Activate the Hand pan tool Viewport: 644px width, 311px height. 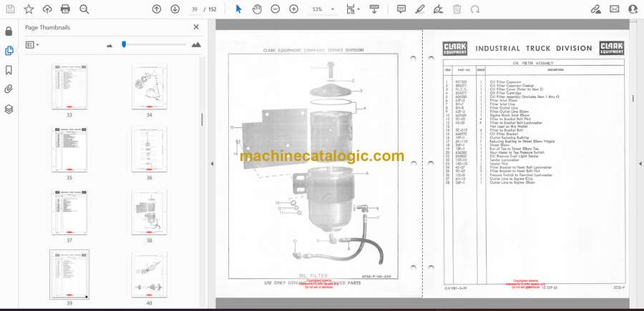[257, 9]
